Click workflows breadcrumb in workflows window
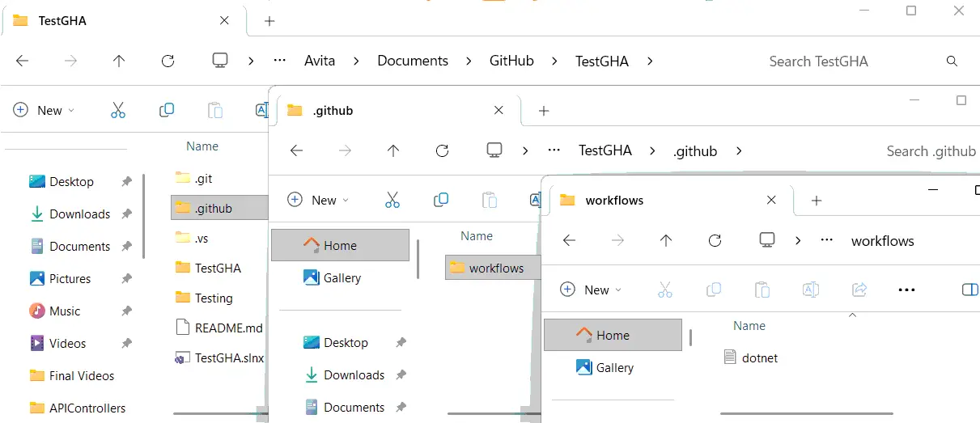The height and width of the screenshot is (423, 980). click(x=883, y=240)
